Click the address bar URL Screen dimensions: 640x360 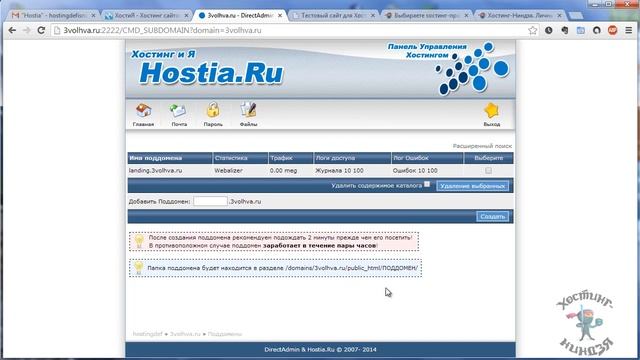click(162, 31)
